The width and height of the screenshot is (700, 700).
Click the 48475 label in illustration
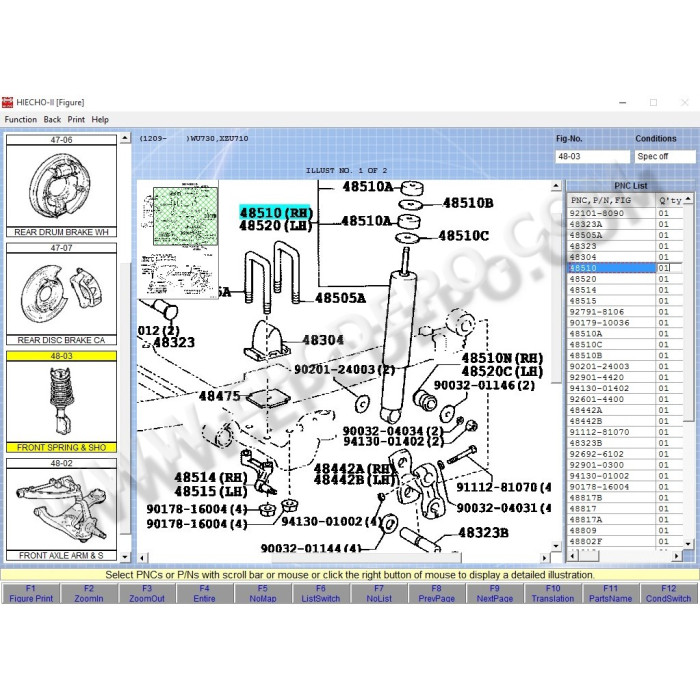(x=219, y=396)
